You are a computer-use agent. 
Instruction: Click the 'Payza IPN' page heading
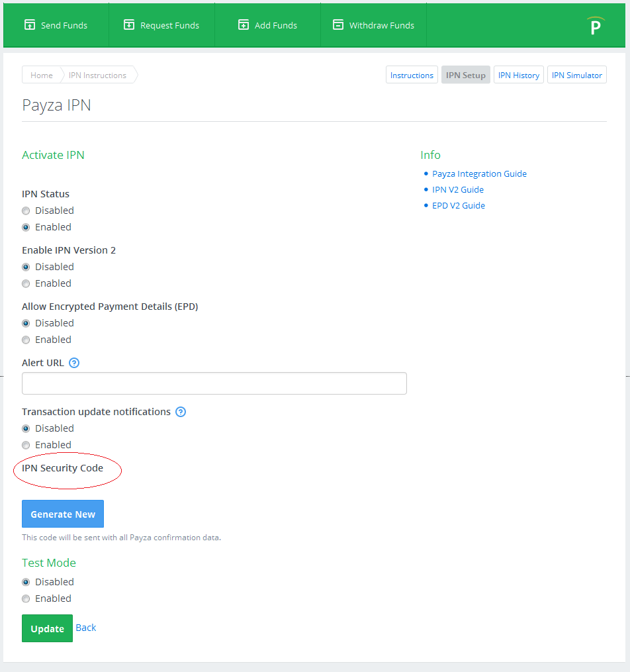(56, 105)
